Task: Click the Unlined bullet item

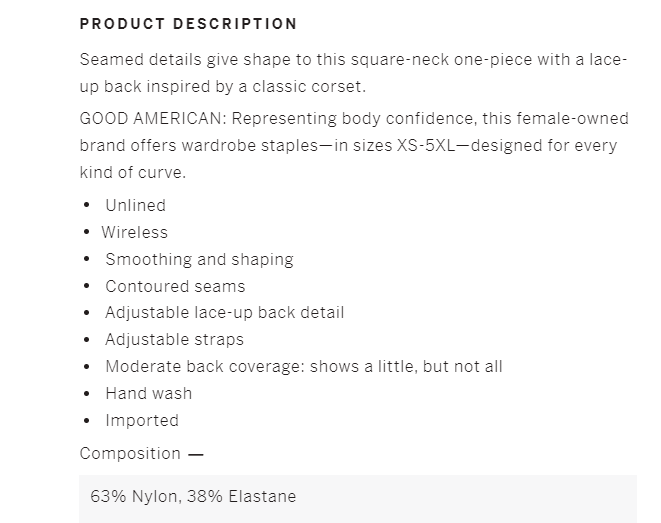Action: (135, 205)
